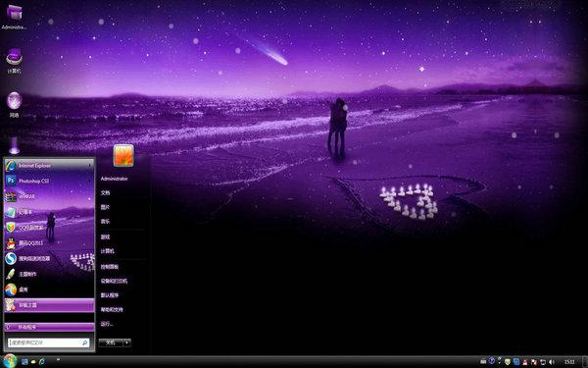This screenshot has height=368, width=588.
Task: Open 音乐 (Music) in Start menu
Action: [x=106, y=221]
